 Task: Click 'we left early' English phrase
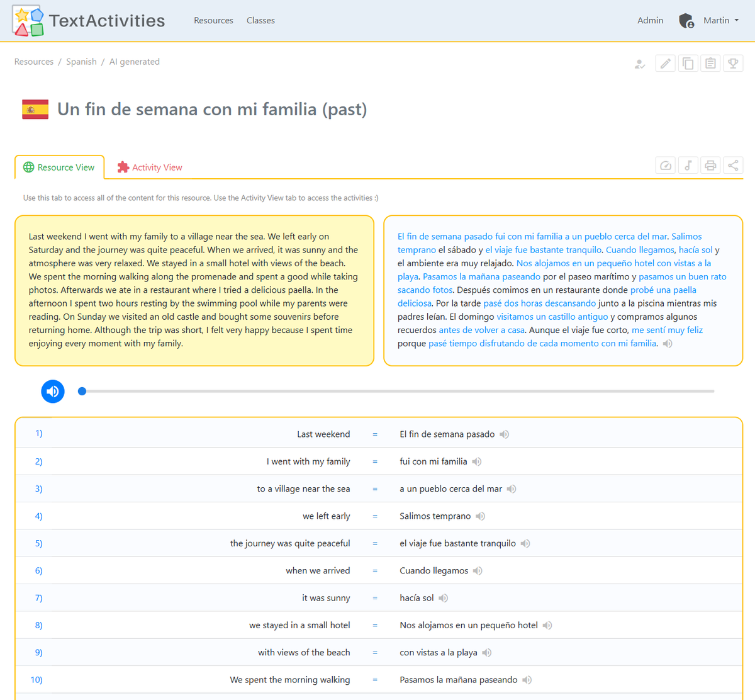327,516
